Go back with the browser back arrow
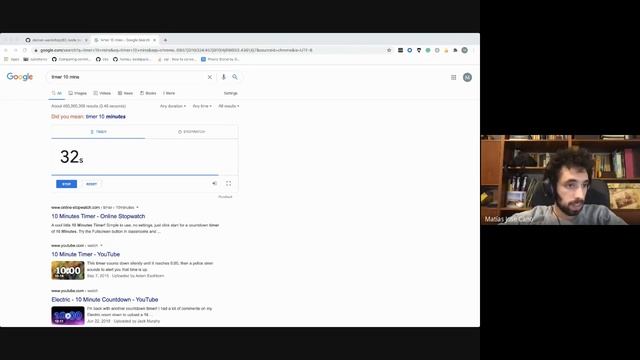This screenshot has height=360, width=640. coord(6,50)
